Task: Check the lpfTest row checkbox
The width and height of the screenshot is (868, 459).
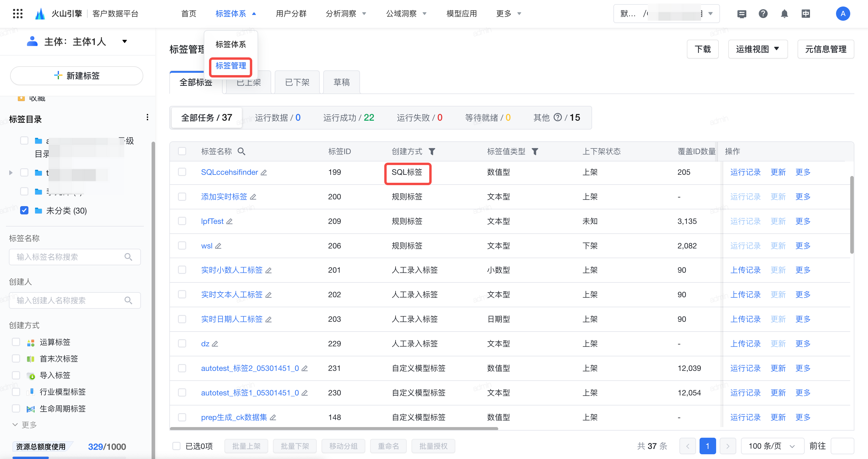Action: 182,221
